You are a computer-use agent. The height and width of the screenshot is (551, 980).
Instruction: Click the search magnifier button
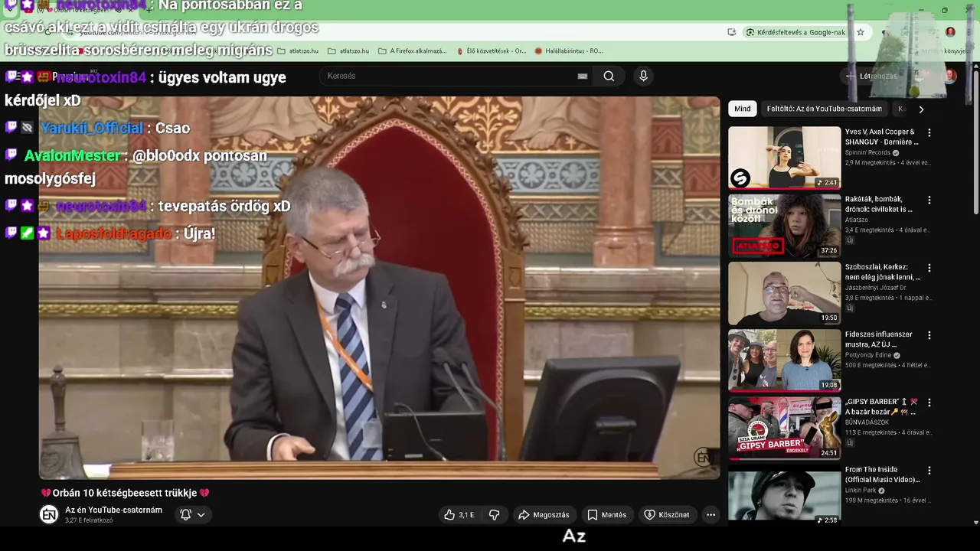(609, 76)
